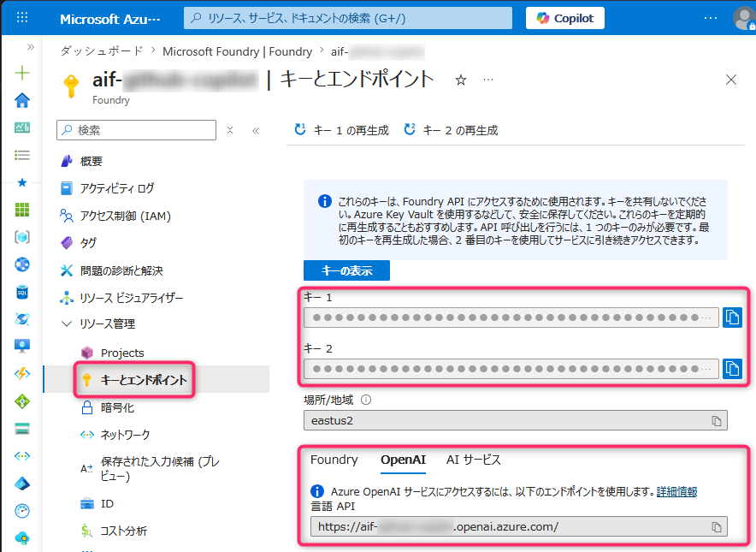756x552 pixels.
Task: Open Monitor gauge icon in sidebar
Action: [22, 511]
